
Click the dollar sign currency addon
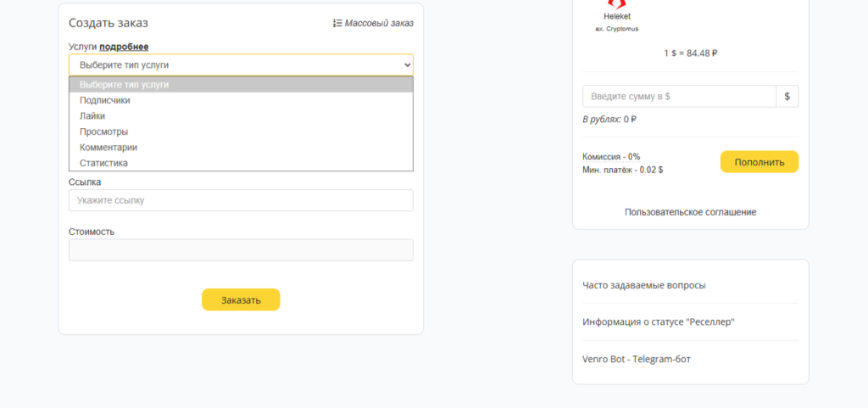point(787,97)
